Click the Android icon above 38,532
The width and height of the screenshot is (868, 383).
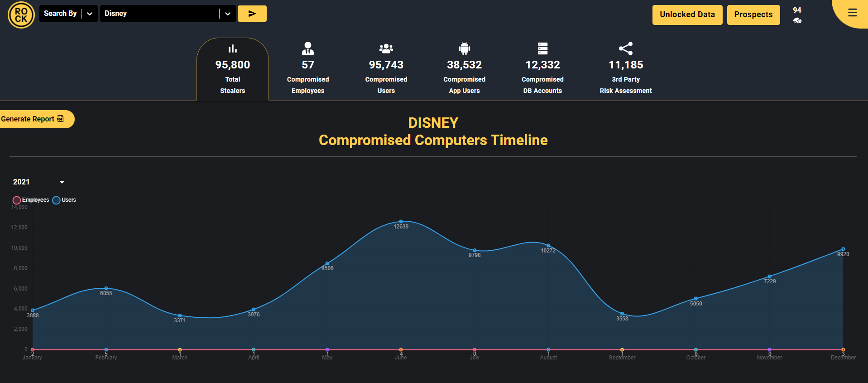coord(465,48)
